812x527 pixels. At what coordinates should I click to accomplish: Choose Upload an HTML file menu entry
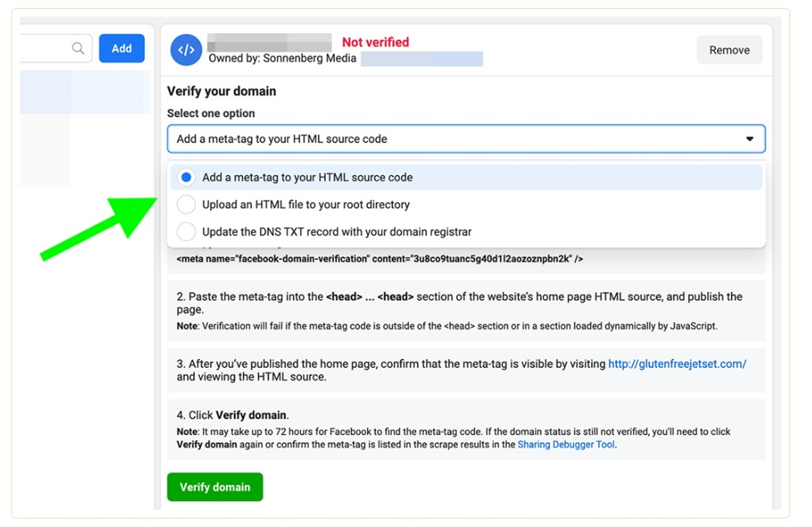coord(466,205)
